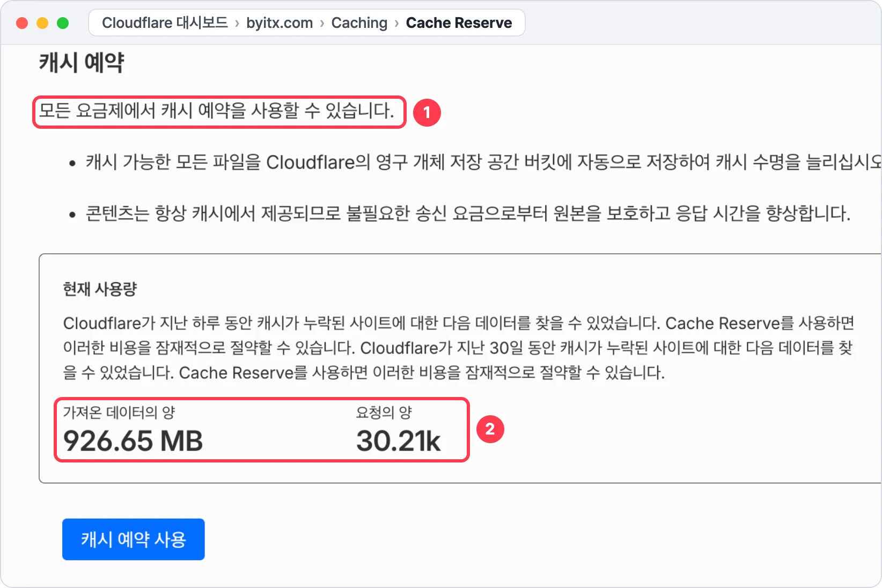Click the Cache Reserve breadcrumb title
882x588 pixels.
pos(459,23)
